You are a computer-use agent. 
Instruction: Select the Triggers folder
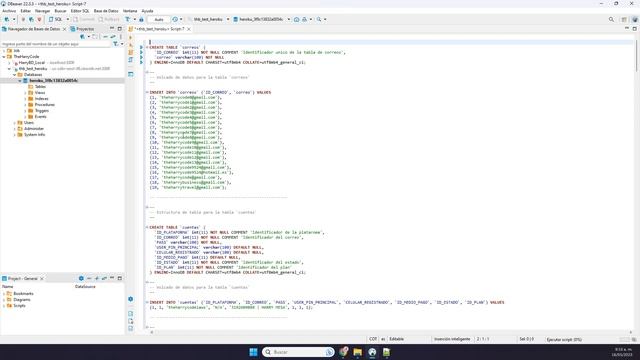41,111
